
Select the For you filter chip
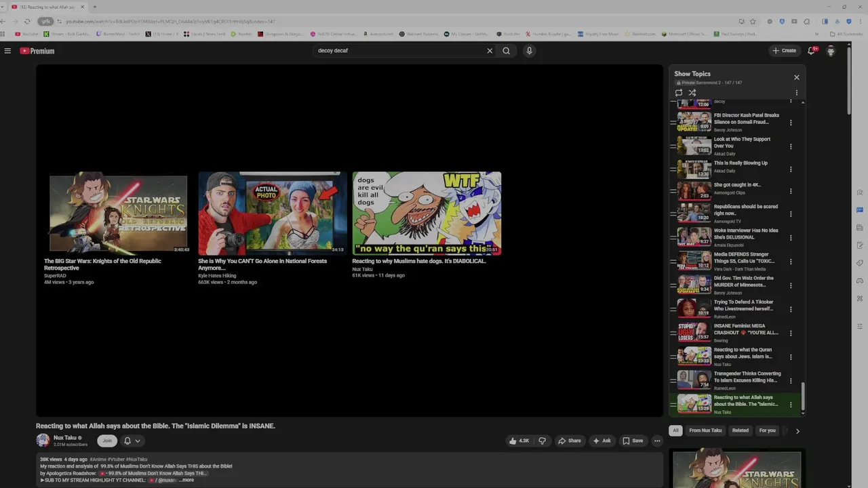pyautogui.click(x=767, y=430)
